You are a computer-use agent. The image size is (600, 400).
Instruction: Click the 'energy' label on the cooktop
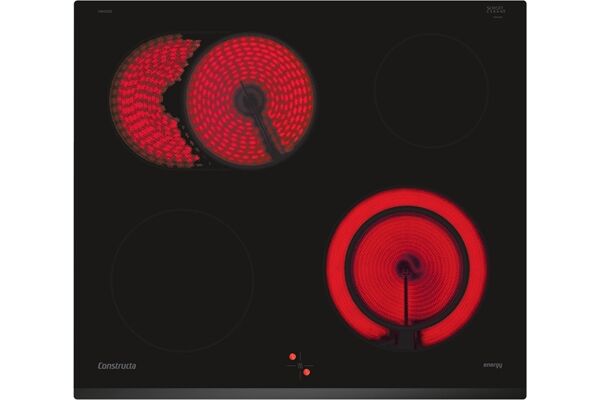[493, 365]
